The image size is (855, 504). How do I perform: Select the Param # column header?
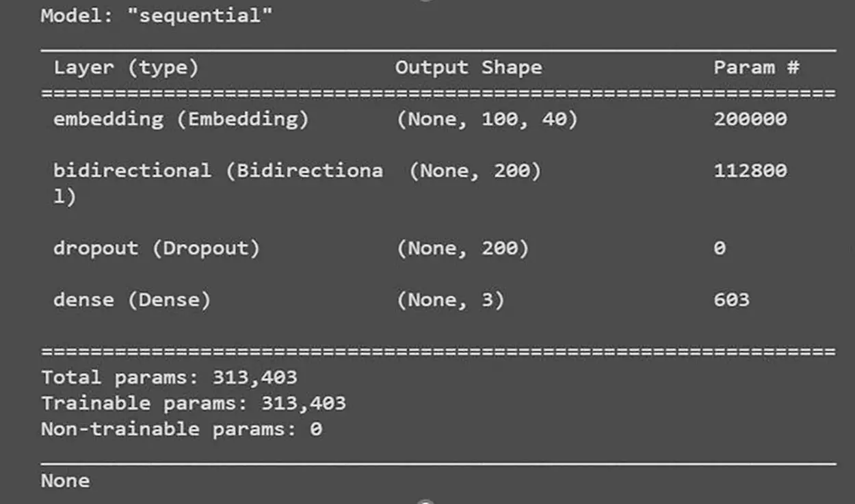(x=757, y=68)
